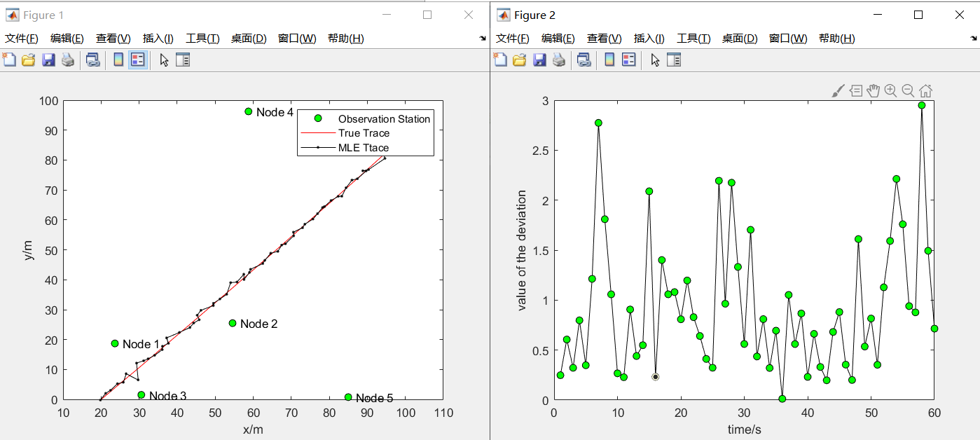Screen dimensions: 980x440
Task: Click Figure 2 window title bar text
Action: tap(534, 15)
